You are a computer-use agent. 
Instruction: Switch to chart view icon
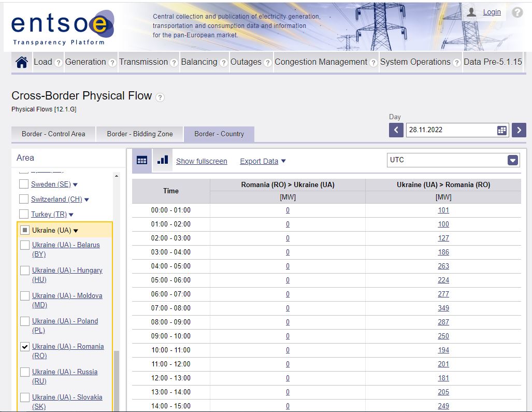[163, 160]
